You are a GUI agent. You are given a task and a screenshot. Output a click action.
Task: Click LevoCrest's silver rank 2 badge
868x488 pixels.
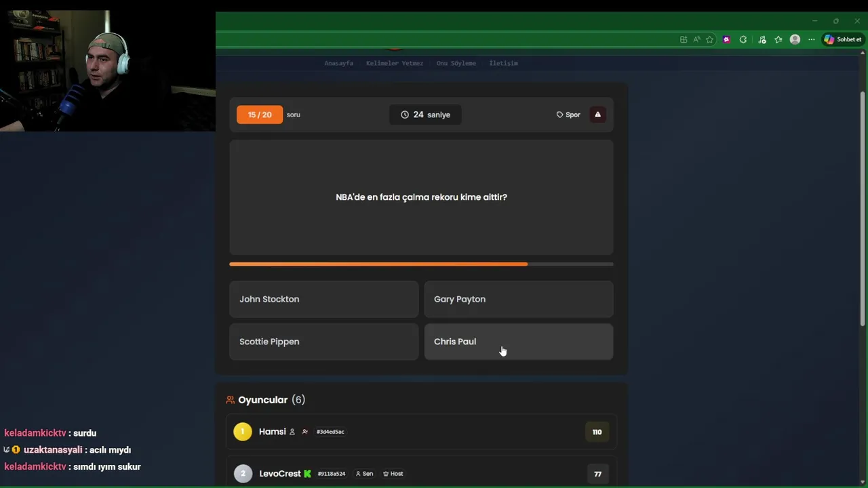[x=242, y=474]
